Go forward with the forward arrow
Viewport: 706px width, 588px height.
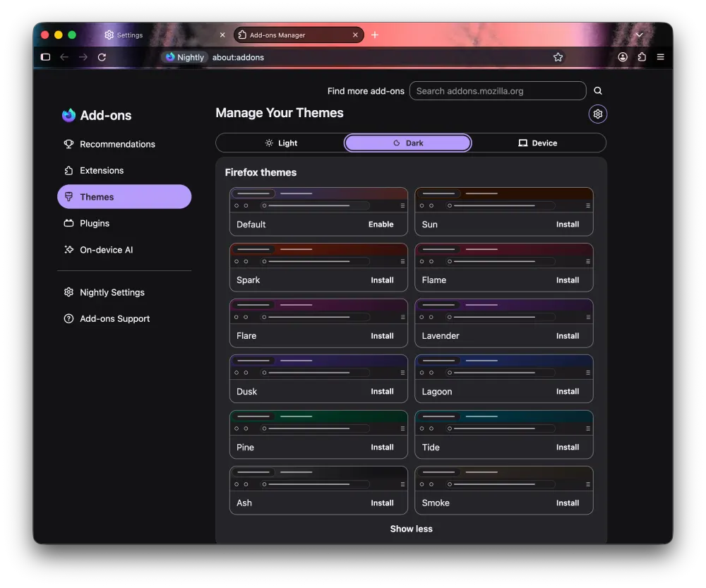(x=83, y=57)
